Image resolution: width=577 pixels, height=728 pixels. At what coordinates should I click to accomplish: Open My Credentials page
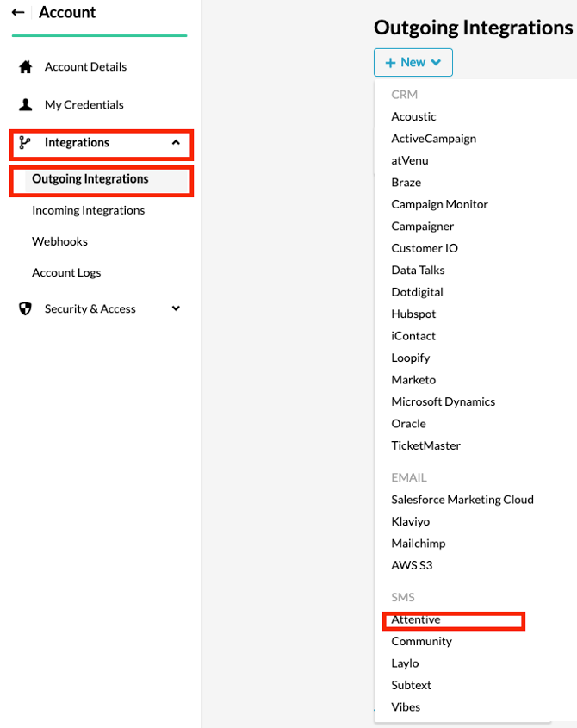click(x=84, y=105)
